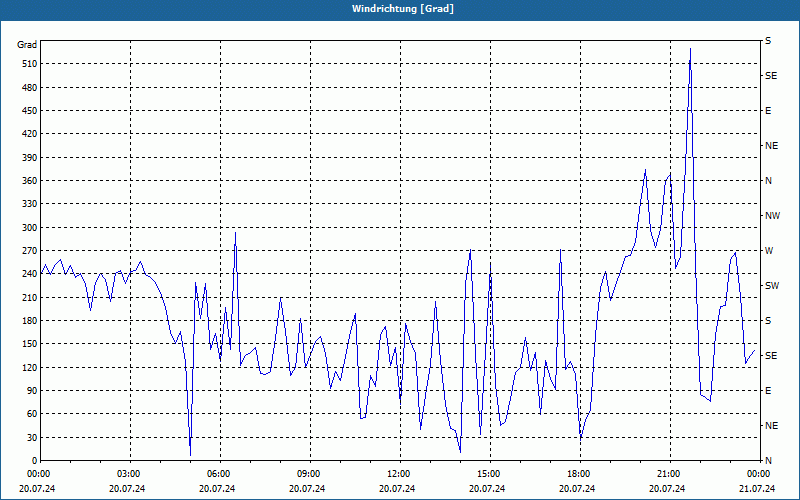Select the 60 y-axis value
The height and width of the screenshot is (500, 800).
[31, 414]
